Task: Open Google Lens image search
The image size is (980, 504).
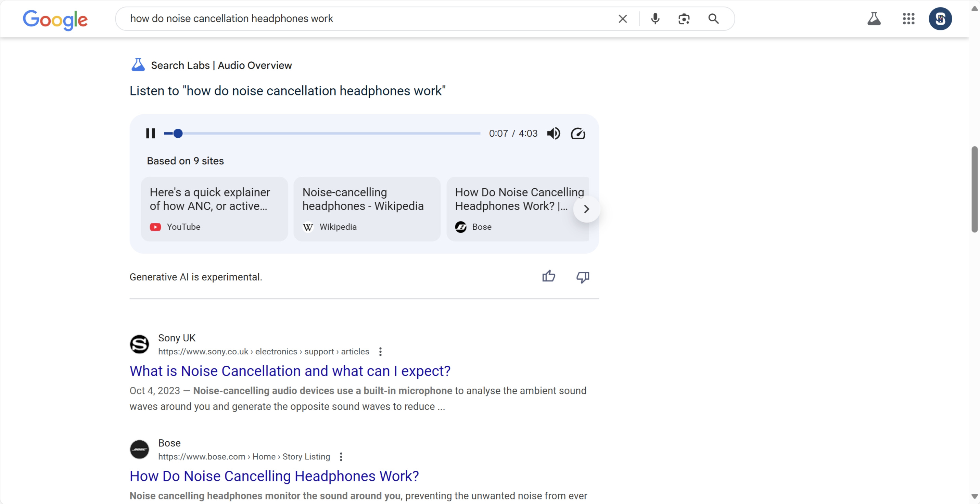Action: pyautogui.click(x=684, y=18)
